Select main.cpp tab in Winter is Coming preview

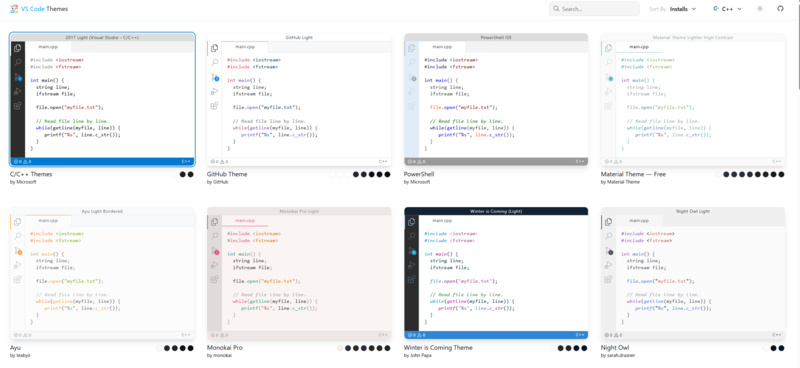pos(442,220)
